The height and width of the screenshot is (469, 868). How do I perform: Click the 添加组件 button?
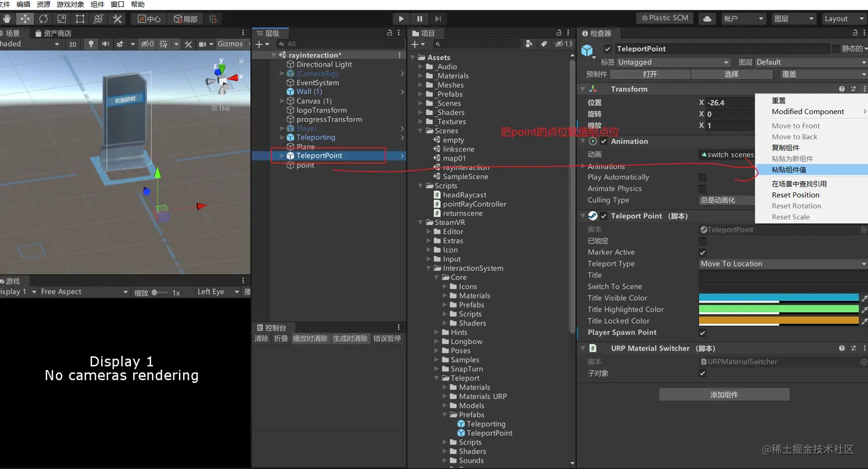[x=724, y=395]
